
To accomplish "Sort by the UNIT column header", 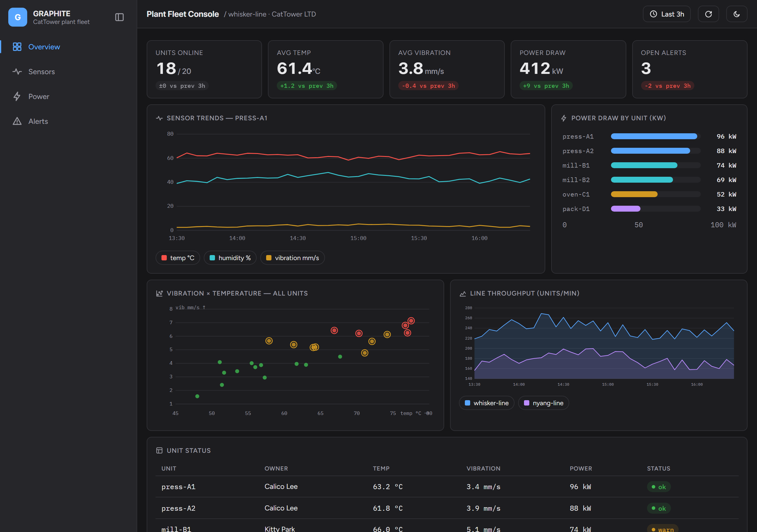I will pos(169,468).
